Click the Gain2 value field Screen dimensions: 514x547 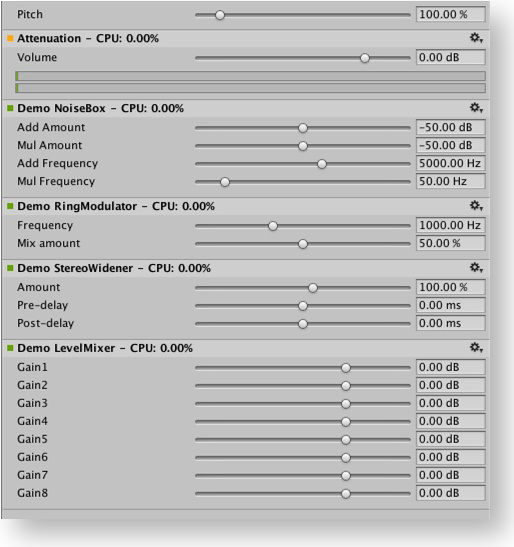point(450,385)
